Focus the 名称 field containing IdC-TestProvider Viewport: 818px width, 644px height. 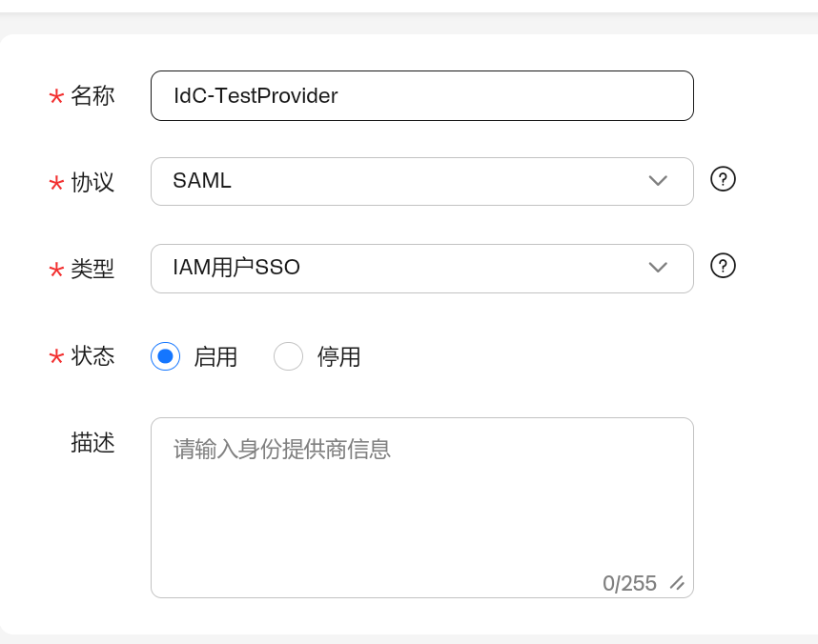[421, 95]
